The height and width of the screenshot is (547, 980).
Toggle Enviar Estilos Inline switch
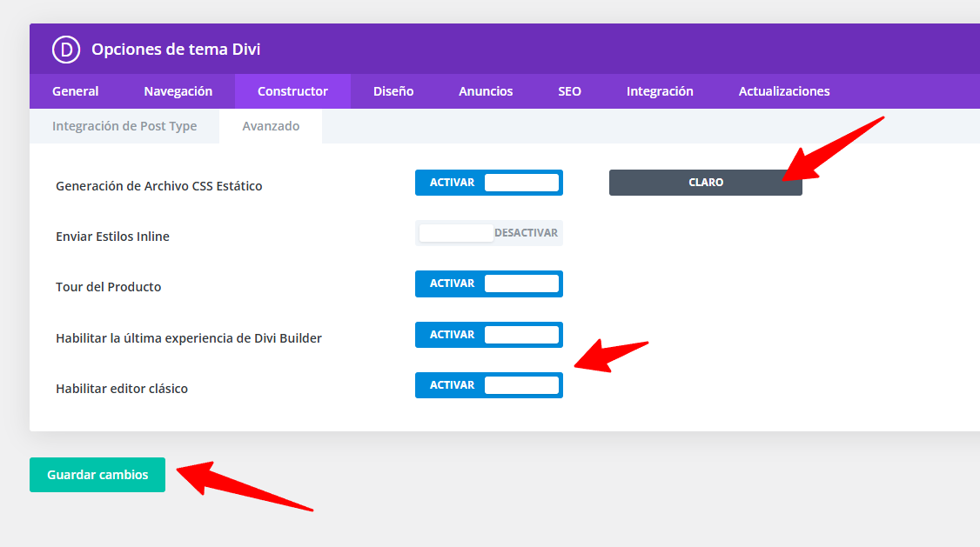[489, 233]
